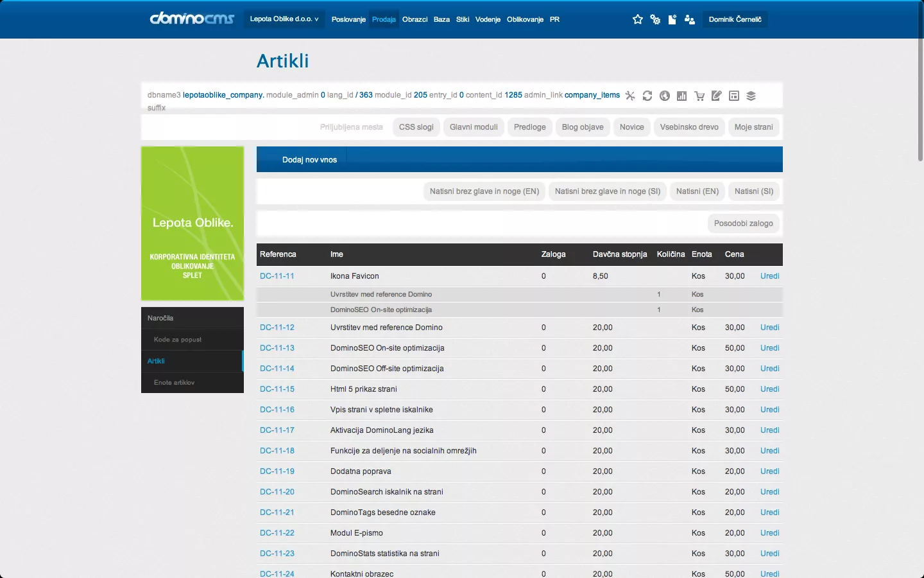Click the wrench tools icon

tap(630, 96)
